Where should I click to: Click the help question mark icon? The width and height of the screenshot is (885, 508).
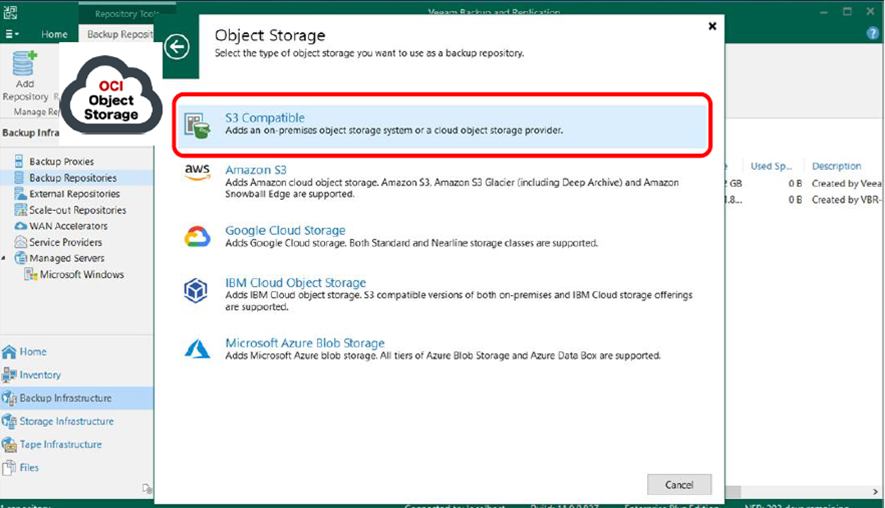point(873,33)
